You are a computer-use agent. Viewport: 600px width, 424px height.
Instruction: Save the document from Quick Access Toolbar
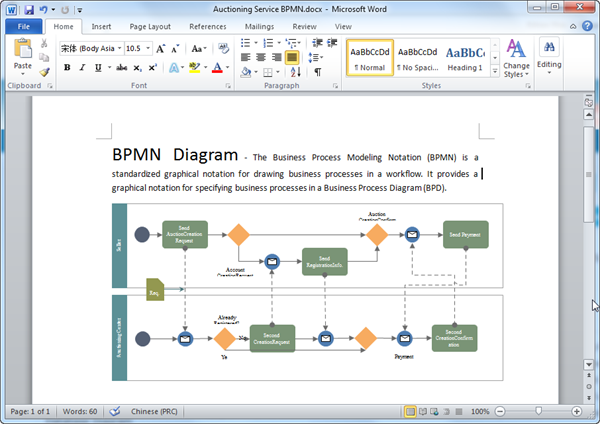(x=29, y=9)
